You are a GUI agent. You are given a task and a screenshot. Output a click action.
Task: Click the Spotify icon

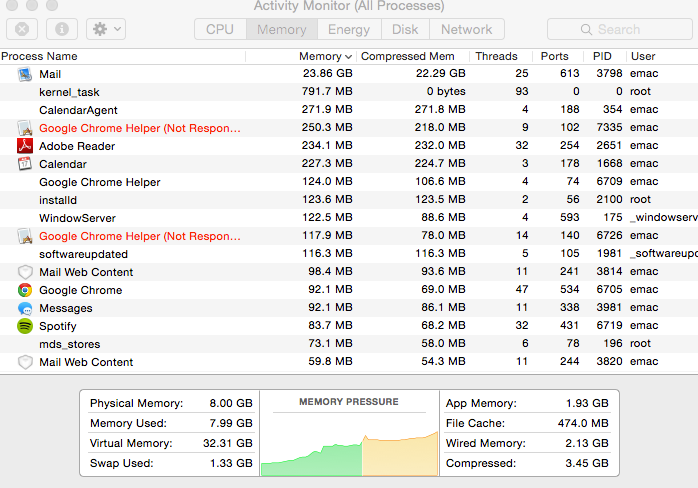[x=25, y=326]
